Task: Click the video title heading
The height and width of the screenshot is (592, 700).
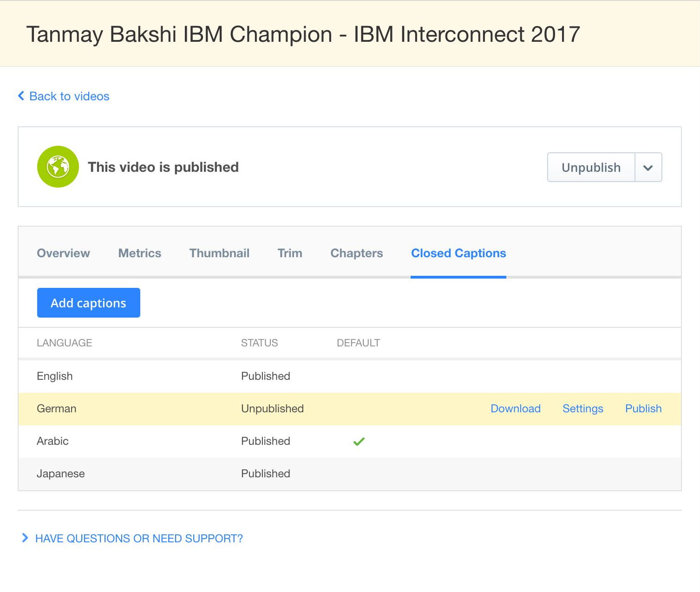Action: (303, 34)
